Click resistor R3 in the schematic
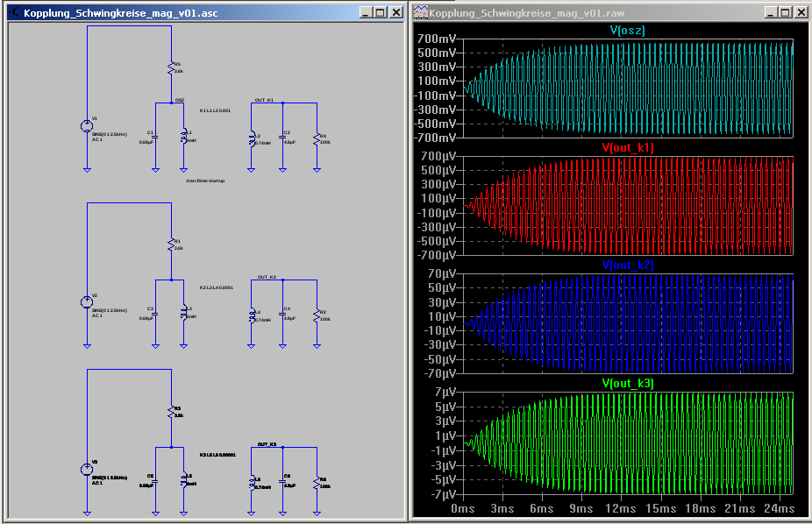The image size is (812, 524). (171, 412)
